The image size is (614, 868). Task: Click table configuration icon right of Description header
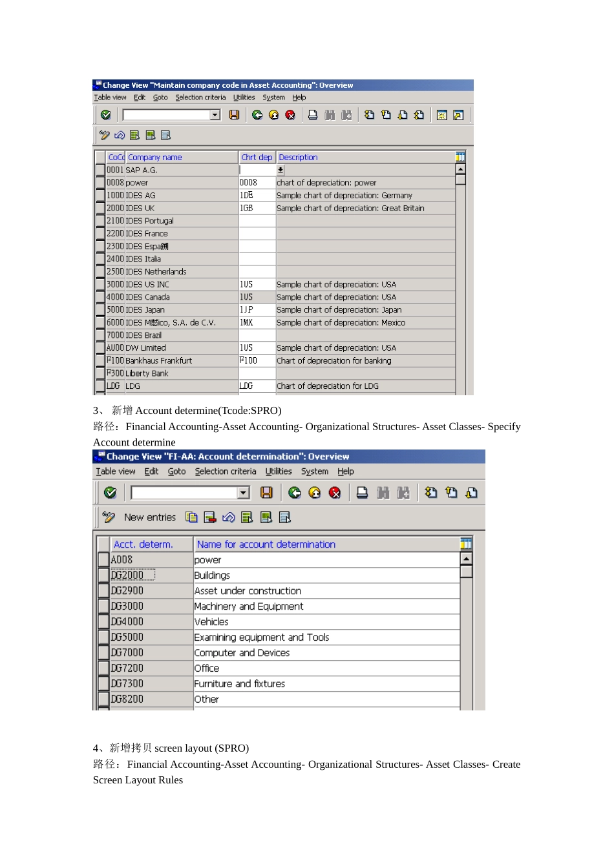pyautogui.click(x=460, y=157)
